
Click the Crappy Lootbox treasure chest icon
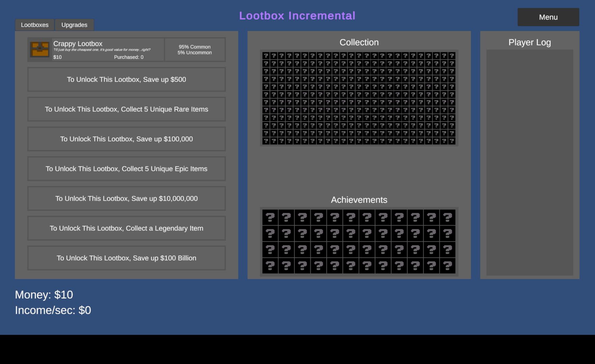point(39,49)
